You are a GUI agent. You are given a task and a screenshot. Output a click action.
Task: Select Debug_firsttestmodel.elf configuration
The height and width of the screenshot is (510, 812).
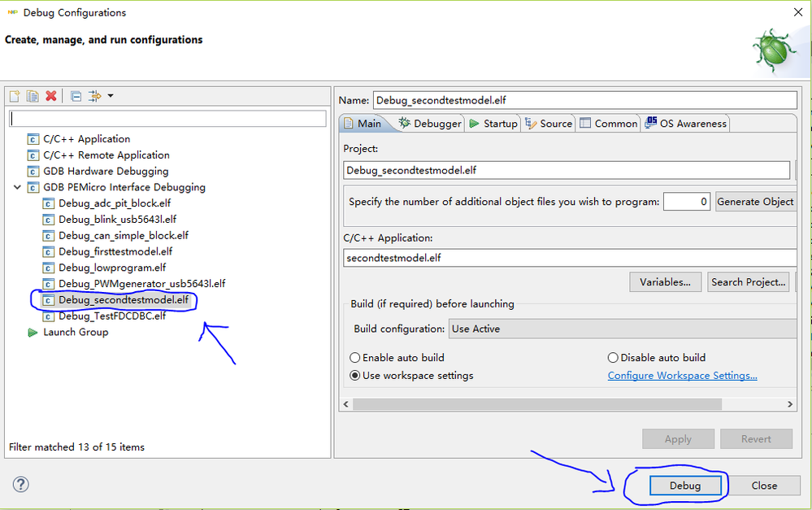115,251
